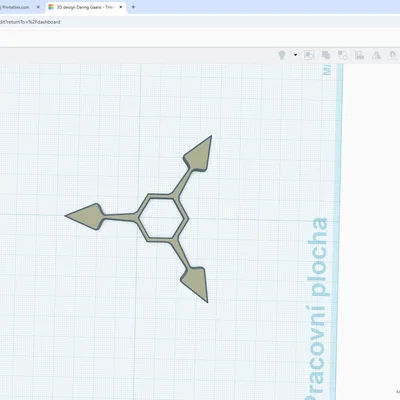Click the Tinkercad favicon on active tab

(51, 7)
